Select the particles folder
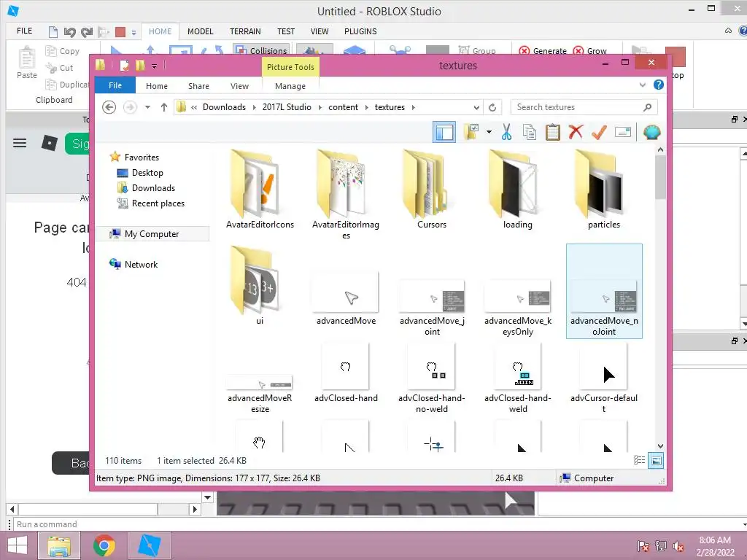Viewport: 747px width, 560px height. coord(603,190)
